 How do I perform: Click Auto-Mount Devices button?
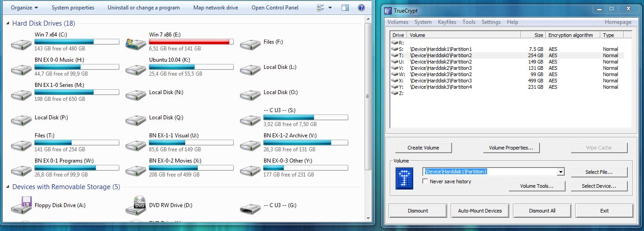click(480, 211)
